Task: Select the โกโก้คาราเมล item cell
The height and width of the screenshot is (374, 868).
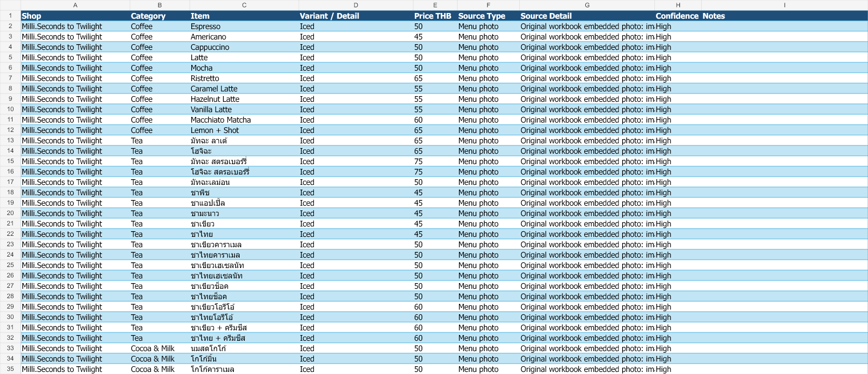Action: [x=244, y=369]
